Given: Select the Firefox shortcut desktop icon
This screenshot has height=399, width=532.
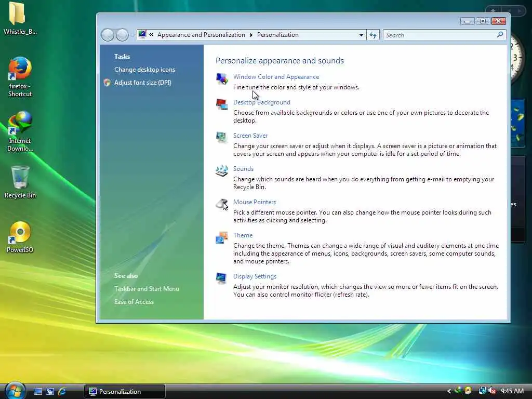Looking at the screenshot, I should (x=20, y=77).
